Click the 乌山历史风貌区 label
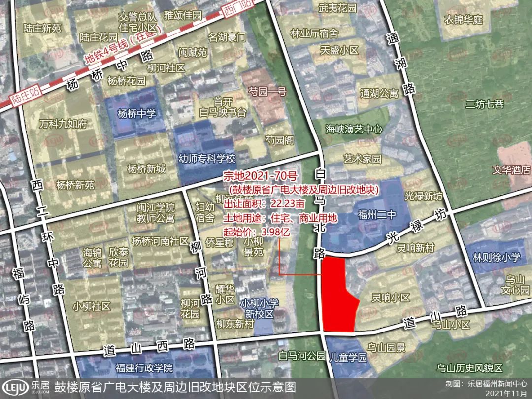The width and height of the screenshot is (532, 399). (x=469, y=368)
